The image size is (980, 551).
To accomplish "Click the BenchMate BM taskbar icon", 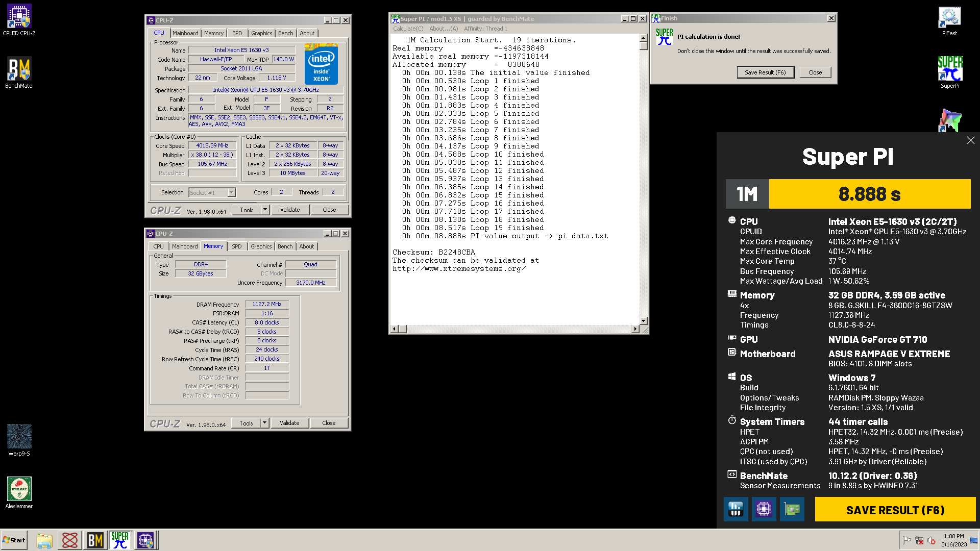I will click(x=95, y=540).
